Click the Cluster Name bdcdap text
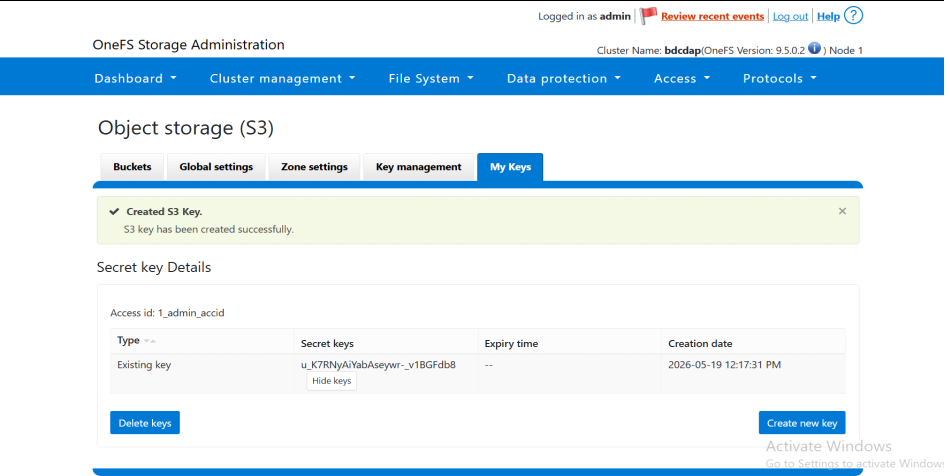Viewport: 950px width, 476px height. pyautogui.click(x=649, y=50)
